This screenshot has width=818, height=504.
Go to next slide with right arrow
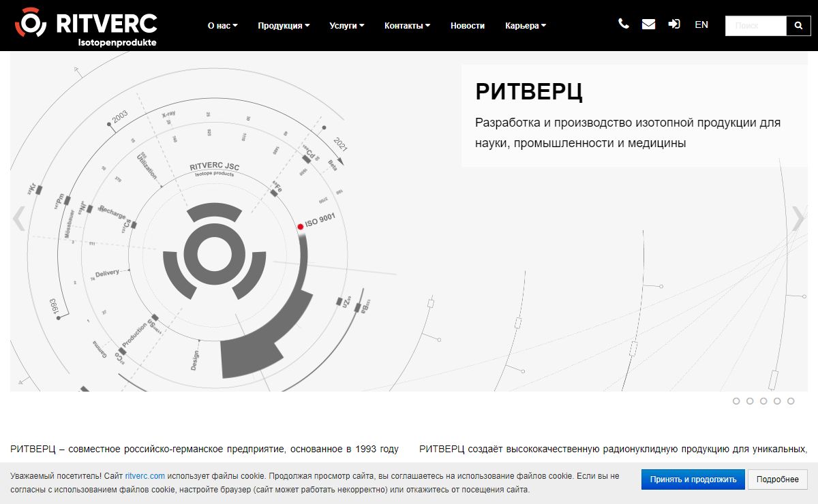pos(798,219)
